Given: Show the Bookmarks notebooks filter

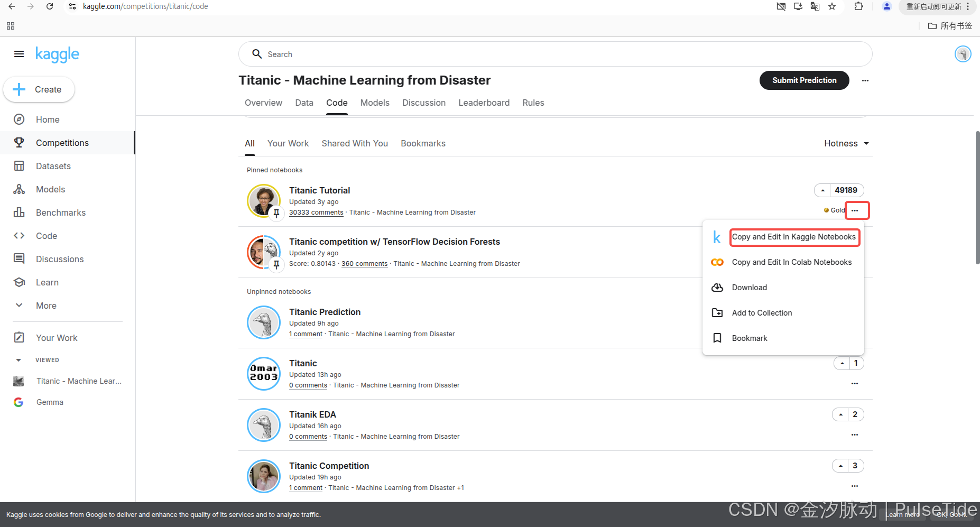Looking at the screenshot, I should click(423, 143).
